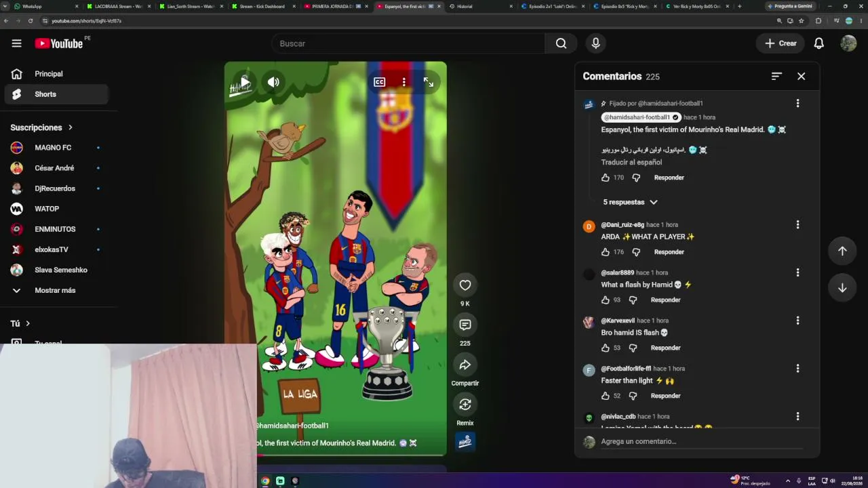
Task: Go to the next Short with the down arrow
Action: coord(842,288)
